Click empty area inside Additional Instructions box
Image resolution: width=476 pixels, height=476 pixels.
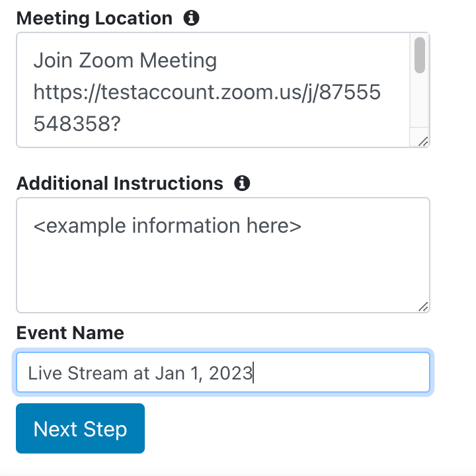click(x=223, y=273)
